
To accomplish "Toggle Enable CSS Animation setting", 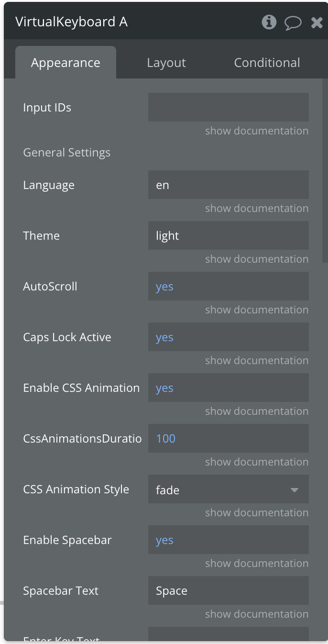I will point(164,388).
